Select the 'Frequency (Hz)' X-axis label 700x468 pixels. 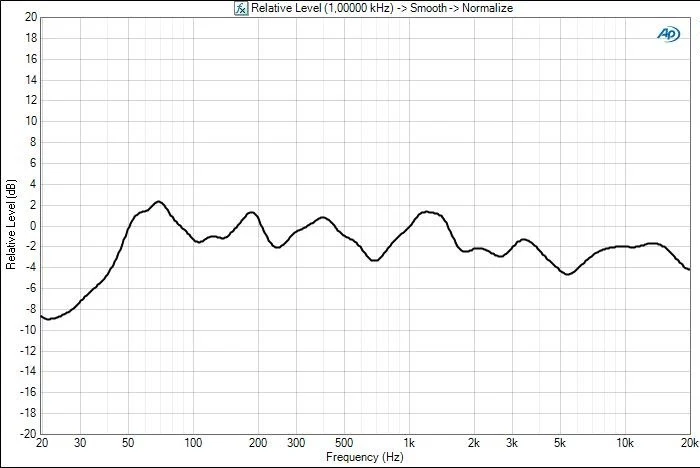(365, 457)
